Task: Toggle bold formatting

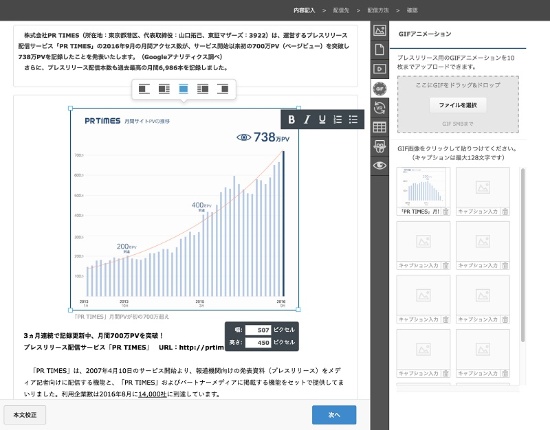Action: 291,120
